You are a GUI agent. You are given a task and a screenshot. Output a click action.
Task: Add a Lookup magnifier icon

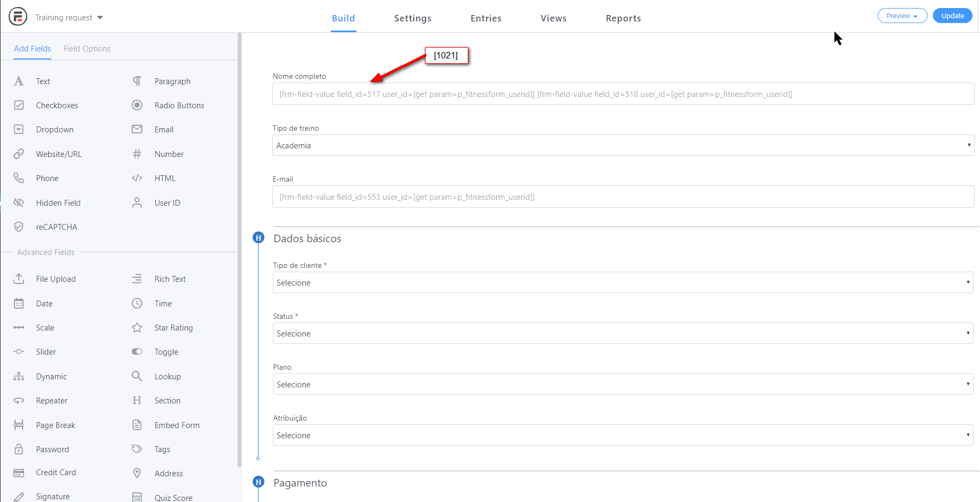[137, 376]
